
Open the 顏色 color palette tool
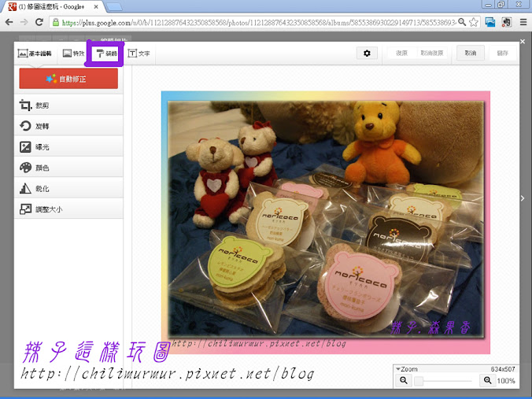pyautogui.click(x=68, y=168)
